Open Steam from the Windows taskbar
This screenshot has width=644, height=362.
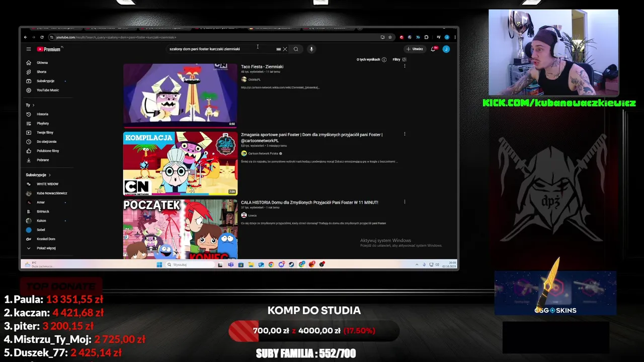click(291, 264)
